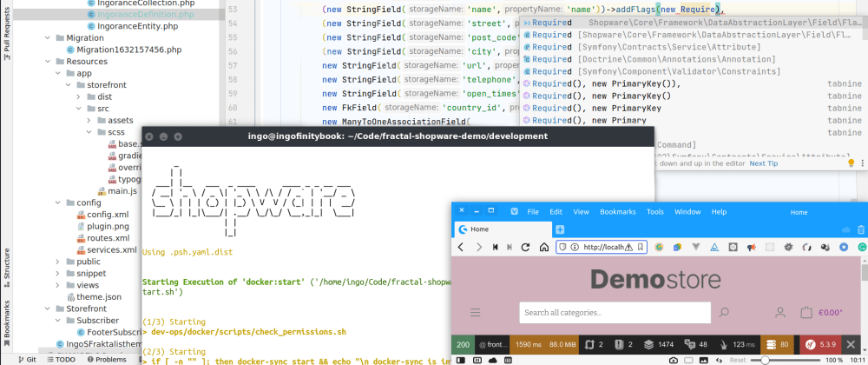This screenshot has width=868, height=365.
Task: Click the Demostore logo
Action: point(655,280)
